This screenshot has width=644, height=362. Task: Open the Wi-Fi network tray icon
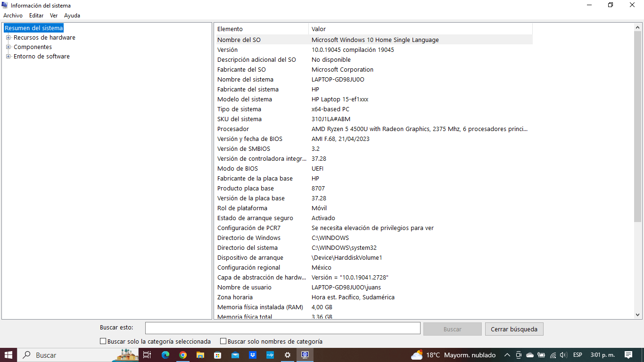pyautogui.click(x=553, y=355)
